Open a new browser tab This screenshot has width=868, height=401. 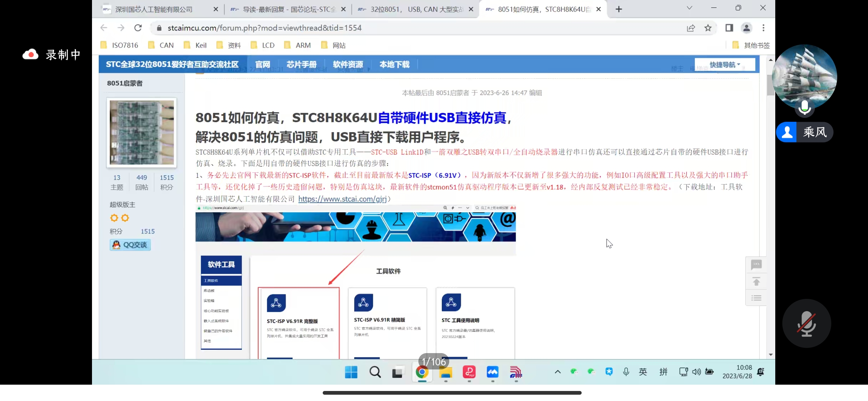point(618,9)
